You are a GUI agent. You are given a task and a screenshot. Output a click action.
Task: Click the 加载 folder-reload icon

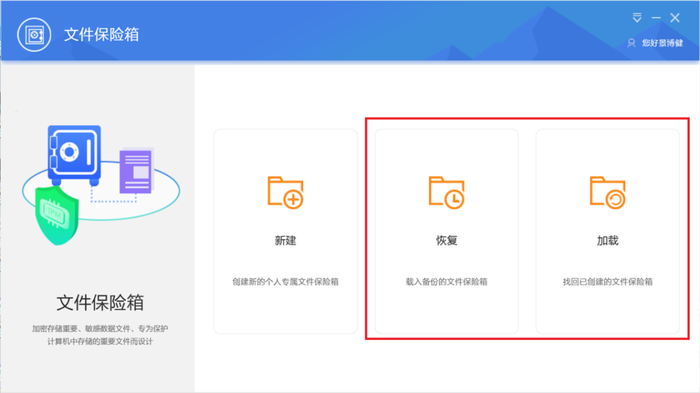(x=608, y=192)
